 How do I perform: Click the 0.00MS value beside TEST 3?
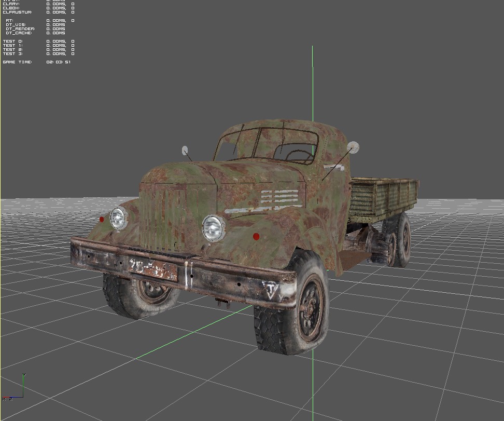pos(56,54)
